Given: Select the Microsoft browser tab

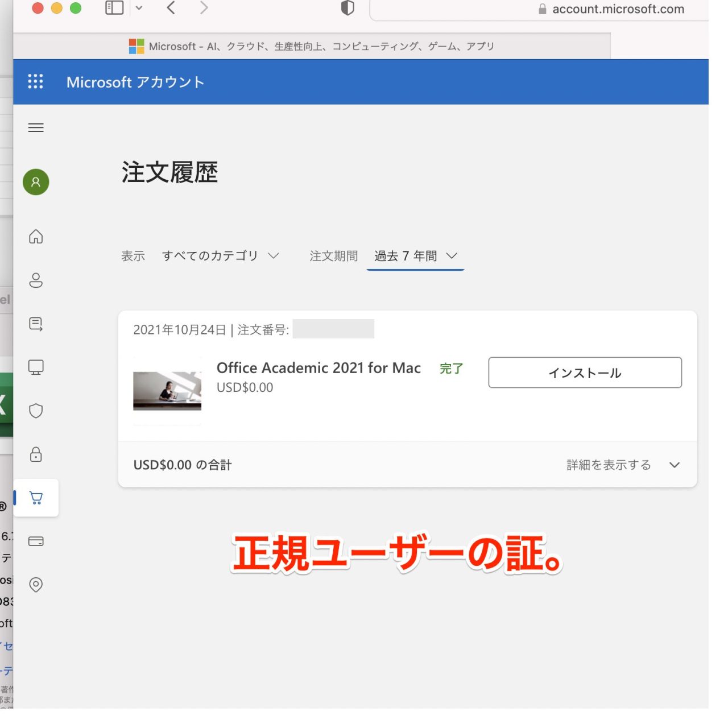Looking at the screenshot, I should click(x=312, y=46).
